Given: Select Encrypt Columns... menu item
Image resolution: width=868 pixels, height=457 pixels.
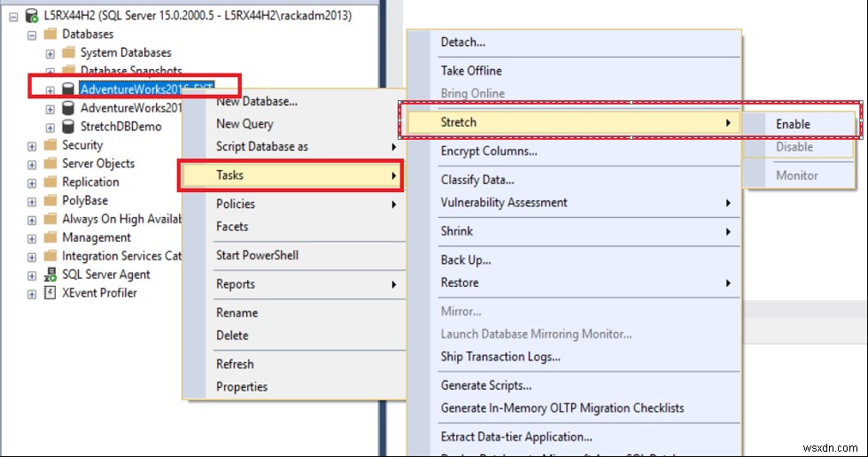Looking at the screenshot, I should click(575, 151).
